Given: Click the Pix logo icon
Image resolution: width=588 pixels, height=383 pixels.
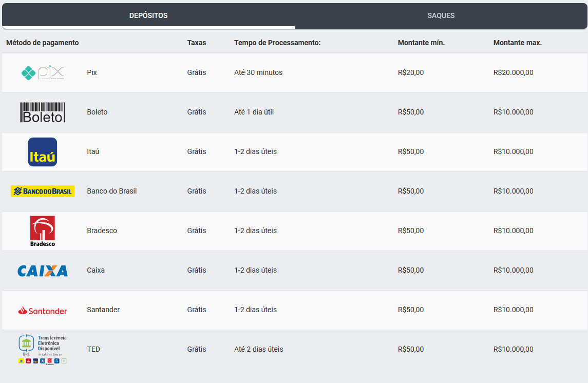Looking at the screenshot, I should (x=43, y=73).
